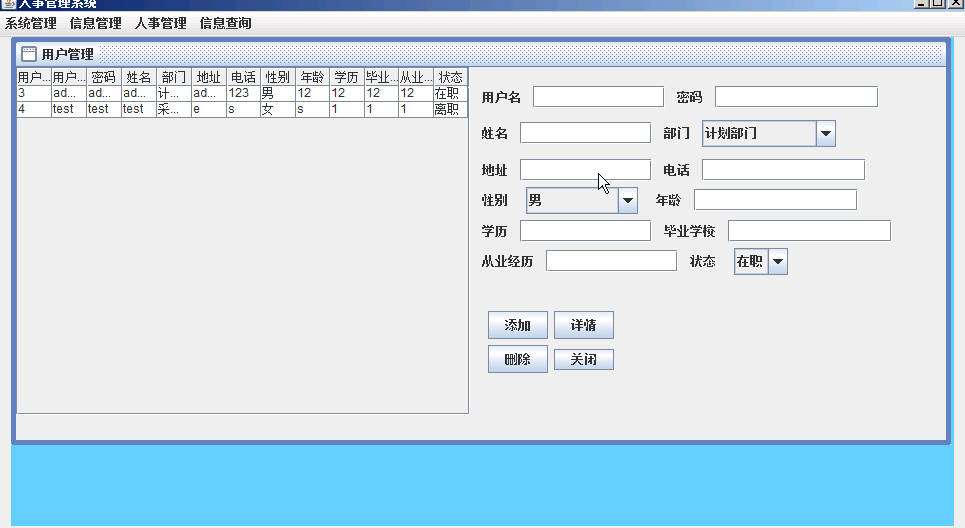Click the 男 cell in the table
The width and height of the screenshot is (965, 528).
[278, 93]
